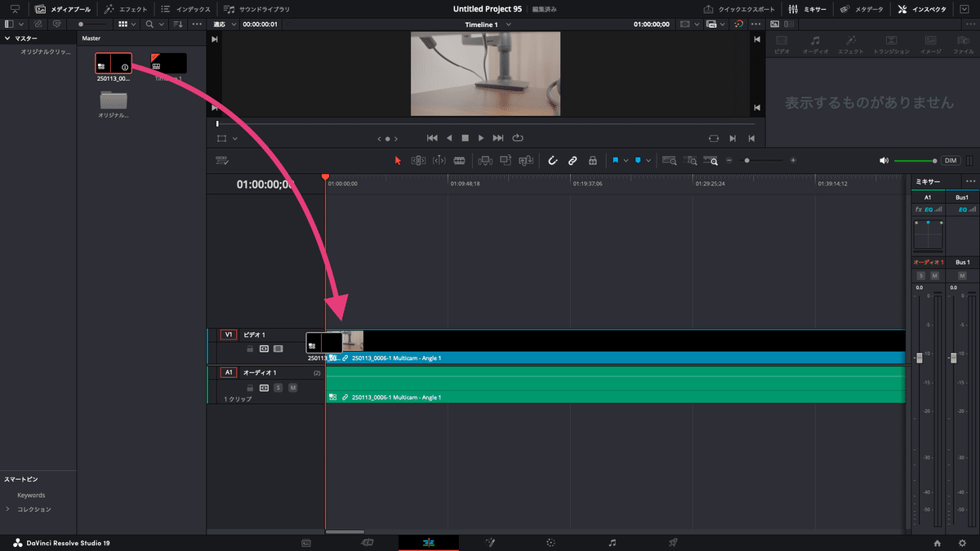
Task: Open the インデックス panel
Action: point(185,9)
